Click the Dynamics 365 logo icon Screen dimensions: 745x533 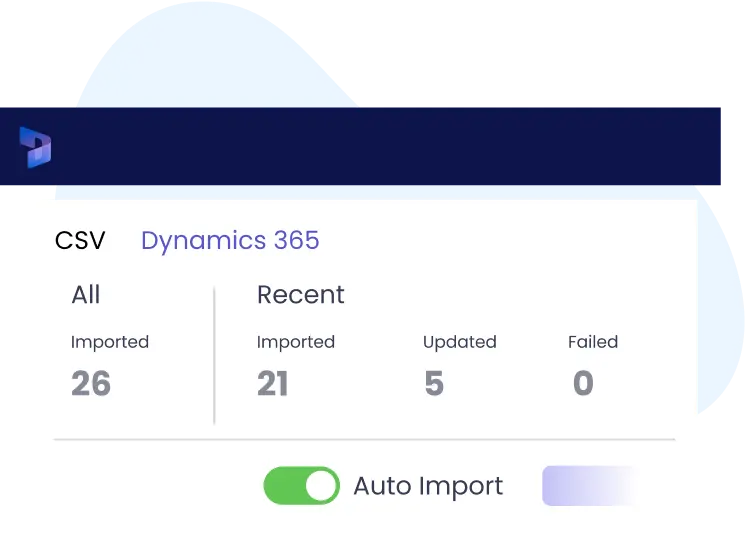(x=35, y=147)
